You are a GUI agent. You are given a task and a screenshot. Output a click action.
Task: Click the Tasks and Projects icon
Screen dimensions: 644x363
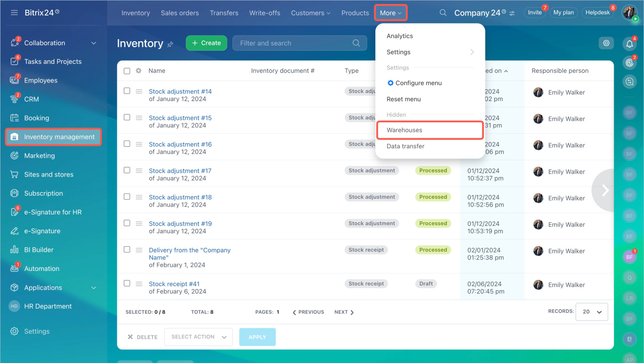(15, 61)
